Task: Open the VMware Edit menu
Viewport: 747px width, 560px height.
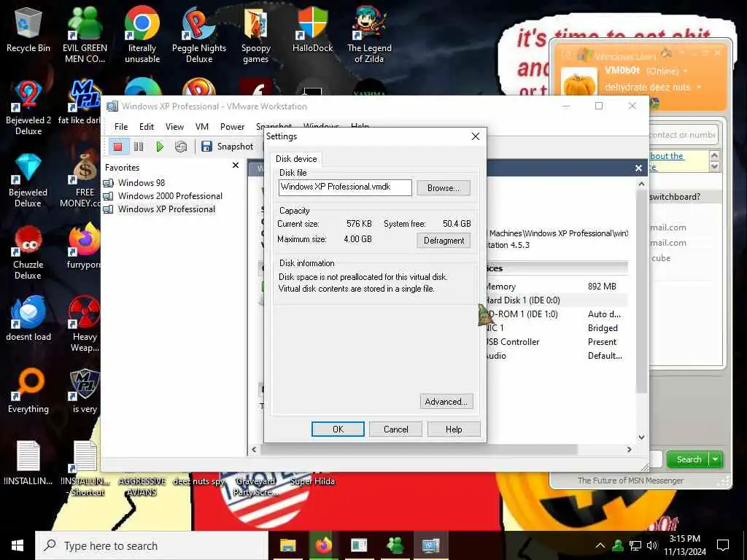Action: pyautogui.click(x=146, y=127)
